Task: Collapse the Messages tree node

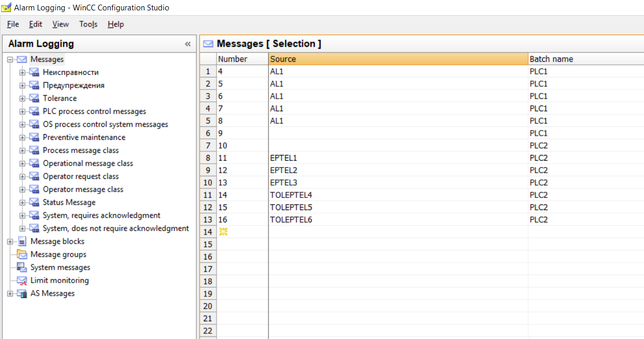Action: coord(10,59)
